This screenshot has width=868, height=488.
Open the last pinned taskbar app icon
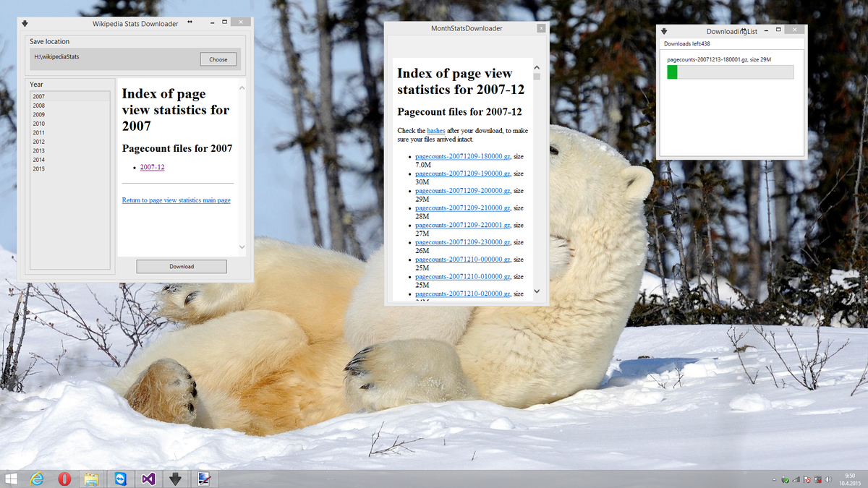point(204,479)
